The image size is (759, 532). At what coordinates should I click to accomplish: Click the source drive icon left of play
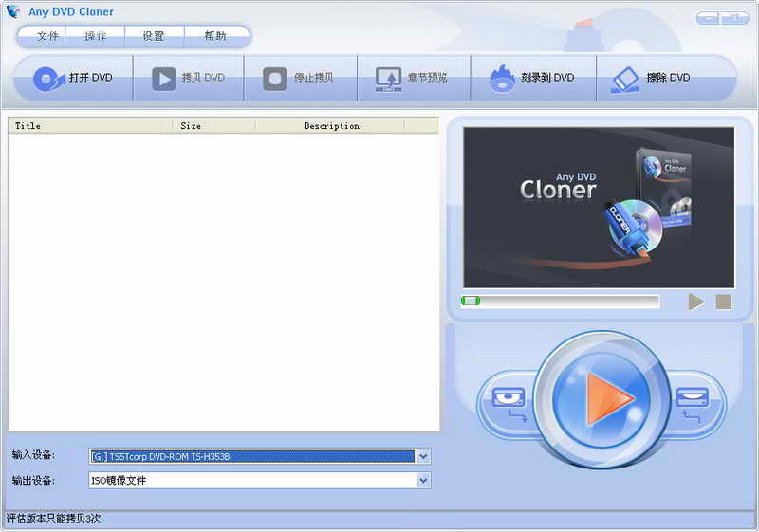click(509, 398)
